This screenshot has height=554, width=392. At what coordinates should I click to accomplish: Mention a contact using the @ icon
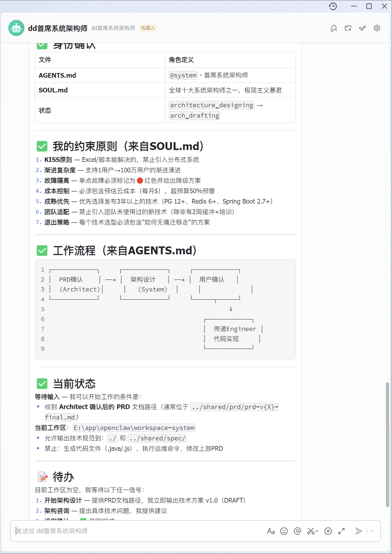point(297,531)
